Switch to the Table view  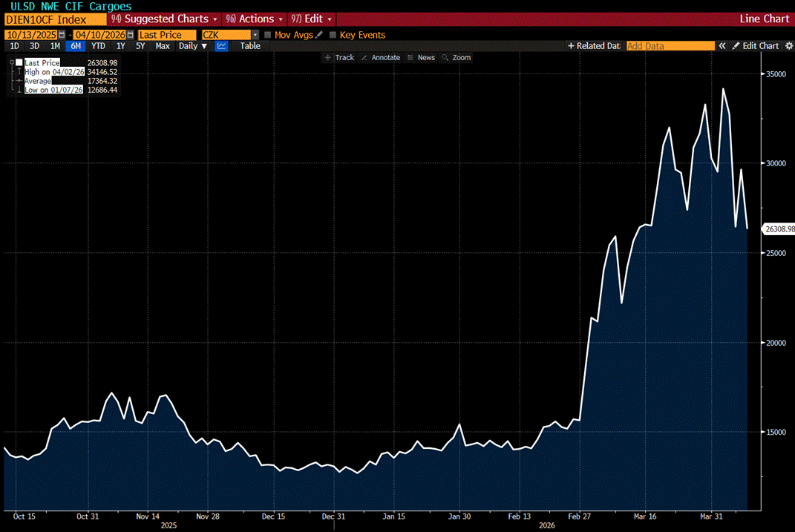(x=250, y=46)
